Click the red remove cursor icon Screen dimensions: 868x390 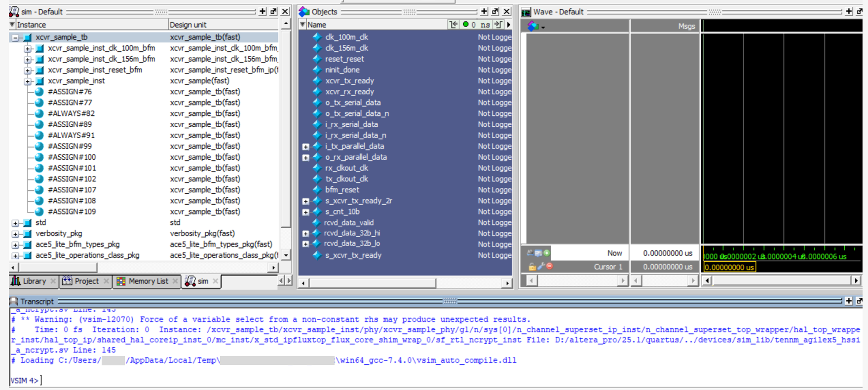(x=549, y=266)
